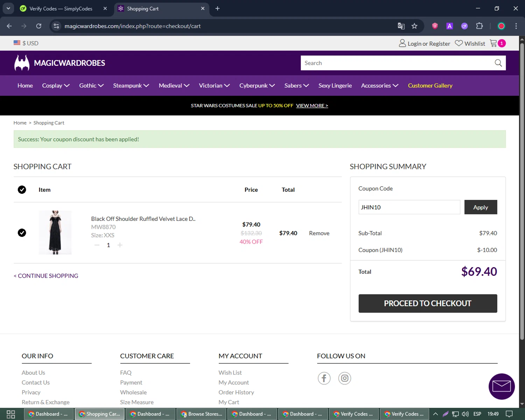The height and width of the screenshot is (420, 525).
Task: Expand the Cyberpunk menu
Action: (x=257, y=85)
